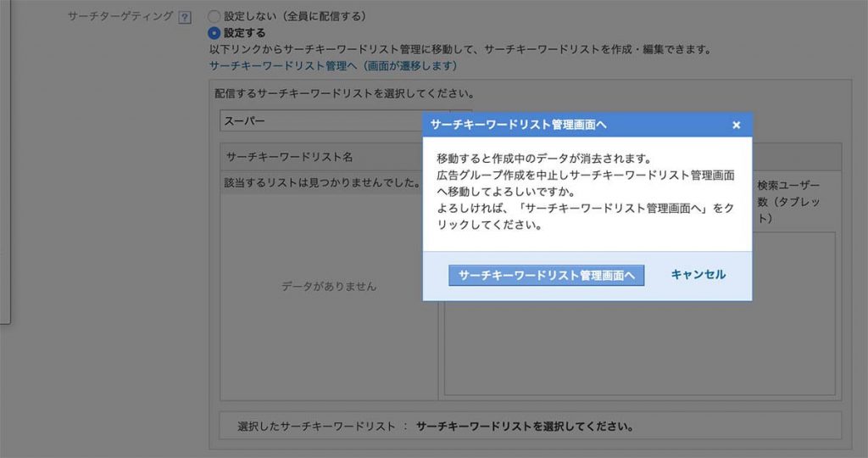This screenshot has height=458, width=868.
Task: Click the 配信するサーチキーワードリストを選択してください。 instruction
Action: point(344,93)
